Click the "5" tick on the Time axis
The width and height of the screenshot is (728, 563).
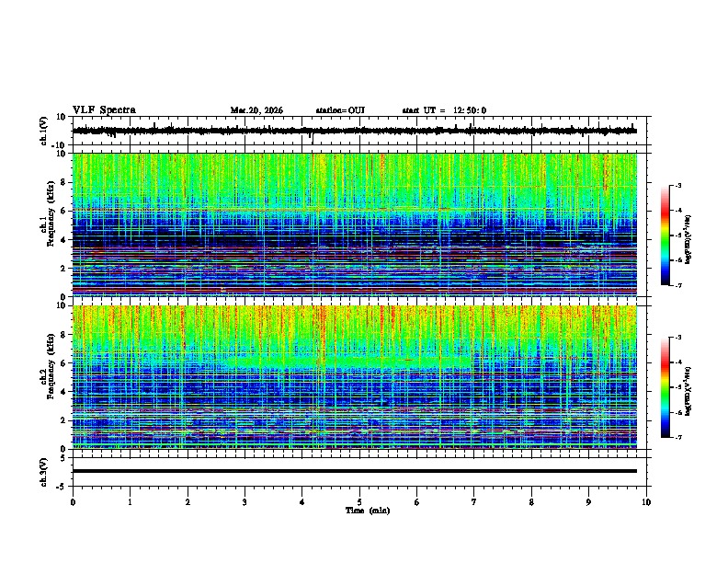coord(359,502)
